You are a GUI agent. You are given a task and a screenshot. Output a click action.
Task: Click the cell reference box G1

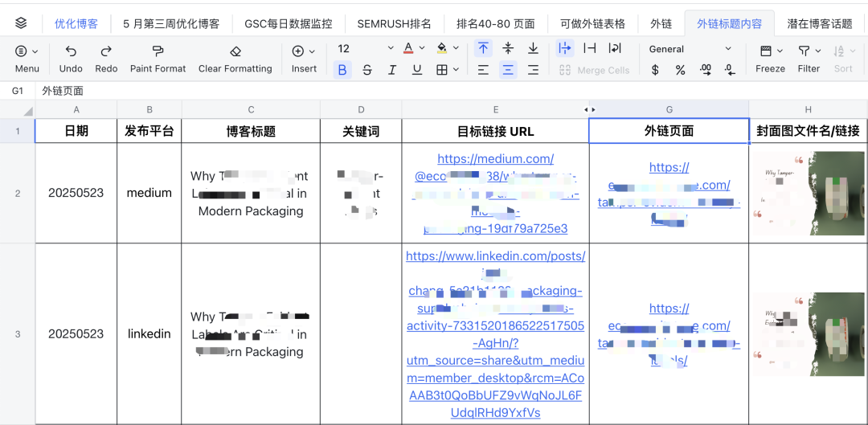point(18,92)
